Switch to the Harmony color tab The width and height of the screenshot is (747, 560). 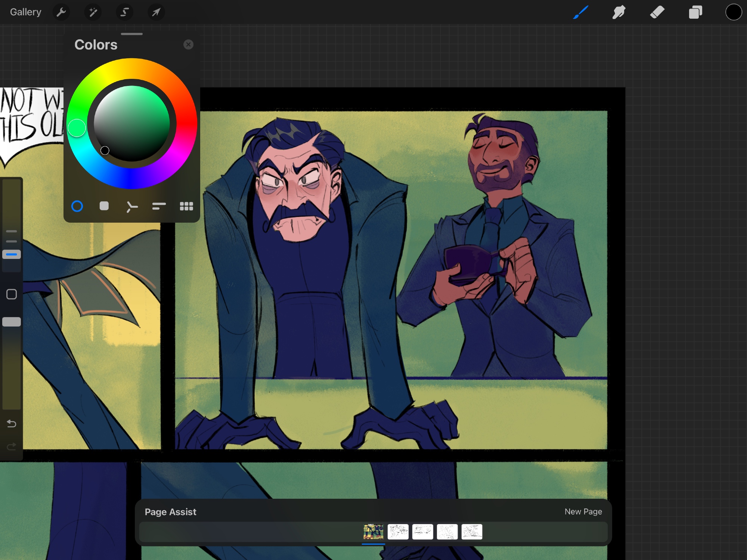pyautogui.click(x=131, y=206)
